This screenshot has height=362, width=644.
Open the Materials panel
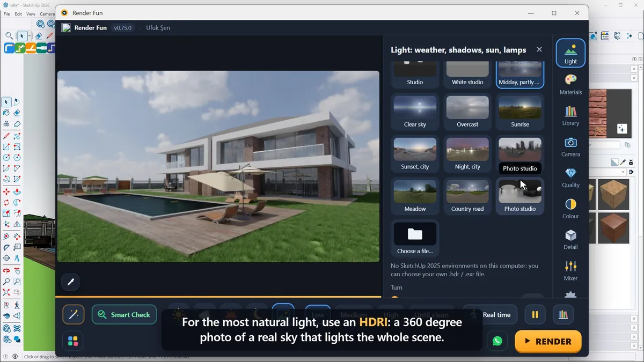pyautogui.click(x=570, y=84)
